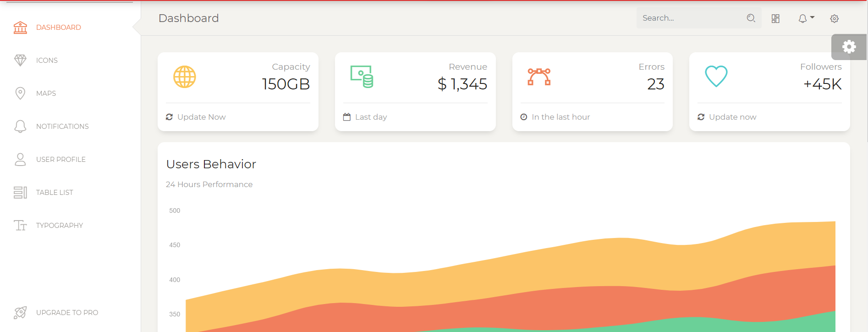Click 24 Hours Performance subtitle
Screen dimensions: 868x332
209,184
